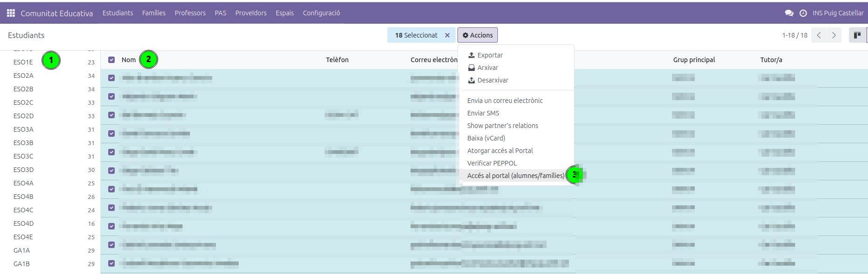The image size is (868, 274).
Task: Open the activities clock icon
Action: pyautogui.click(x=803, y=13)
